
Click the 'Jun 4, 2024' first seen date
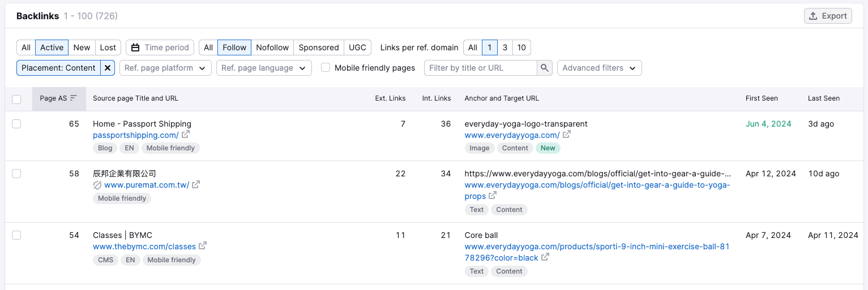[x=768, y=124]
